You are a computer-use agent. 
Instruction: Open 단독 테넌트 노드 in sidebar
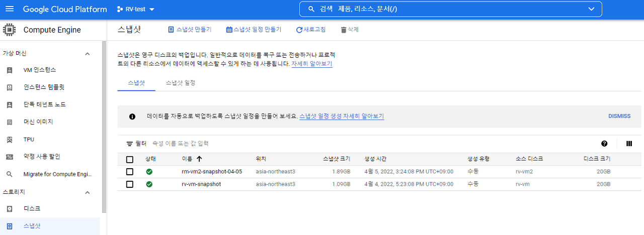44,105
